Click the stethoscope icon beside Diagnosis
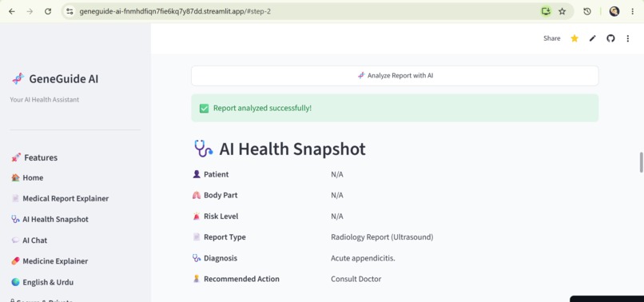Image resolution: width=644 pixels, height=302 pixels. tap(197, 258)
